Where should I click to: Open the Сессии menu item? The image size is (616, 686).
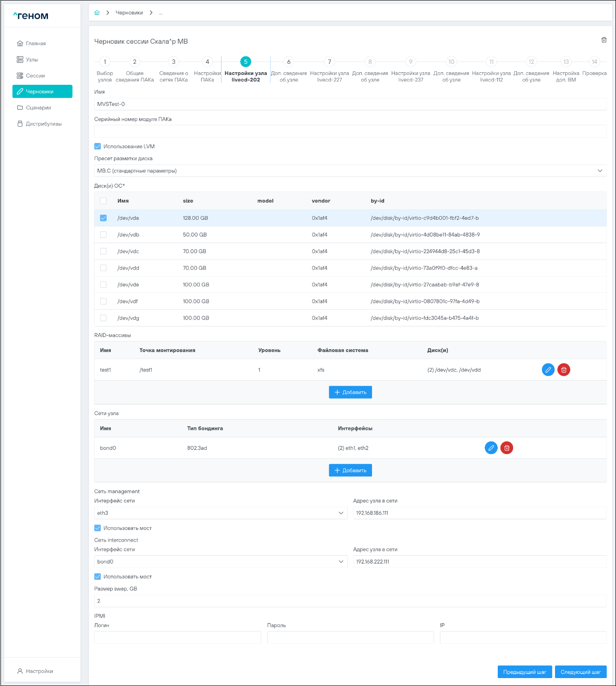pyautogui.click(x=35, y=75)
